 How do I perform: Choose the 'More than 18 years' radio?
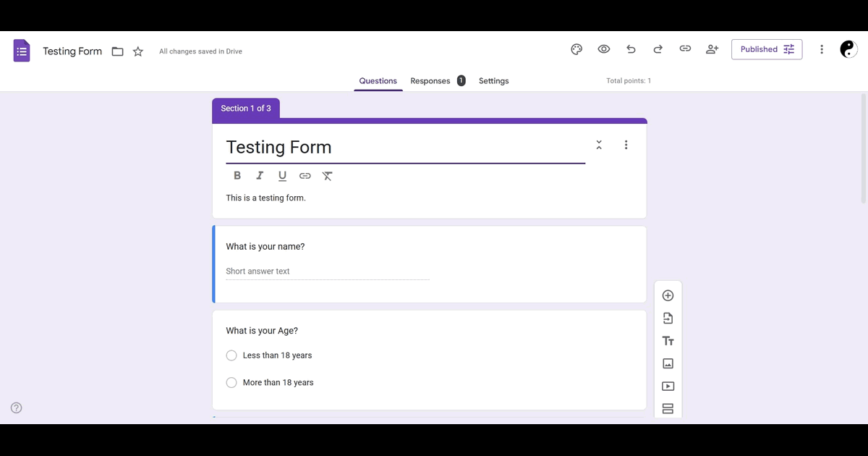[231, 382]
